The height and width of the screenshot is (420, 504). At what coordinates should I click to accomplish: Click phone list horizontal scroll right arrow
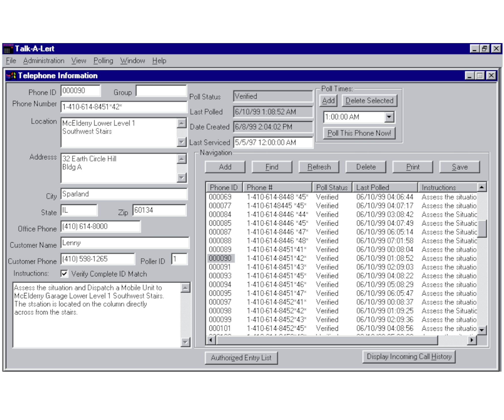pos(472,340)
